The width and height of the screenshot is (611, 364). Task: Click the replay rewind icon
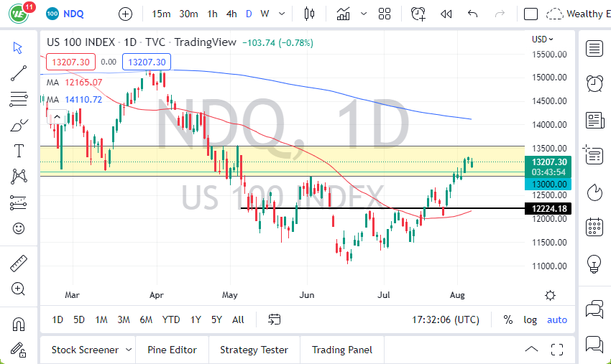(446, 14)
